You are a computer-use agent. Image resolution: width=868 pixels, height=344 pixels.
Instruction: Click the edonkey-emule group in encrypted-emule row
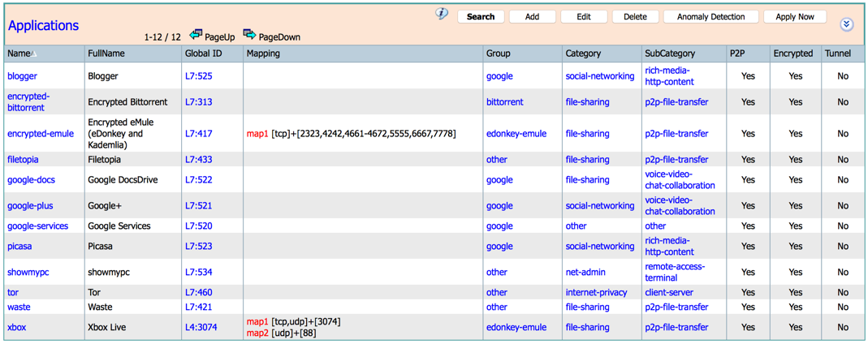click(516, 133)
